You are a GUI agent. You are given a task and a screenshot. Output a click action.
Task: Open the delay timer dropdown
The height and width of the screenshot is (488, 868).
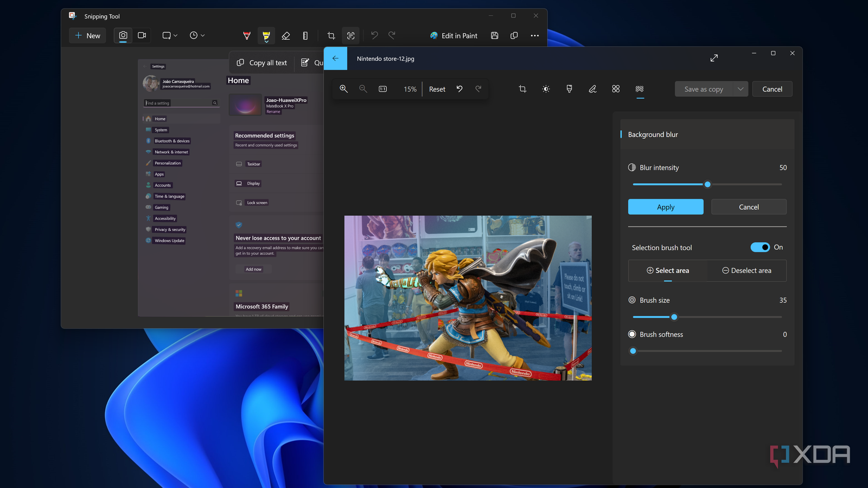click(197, 36)
